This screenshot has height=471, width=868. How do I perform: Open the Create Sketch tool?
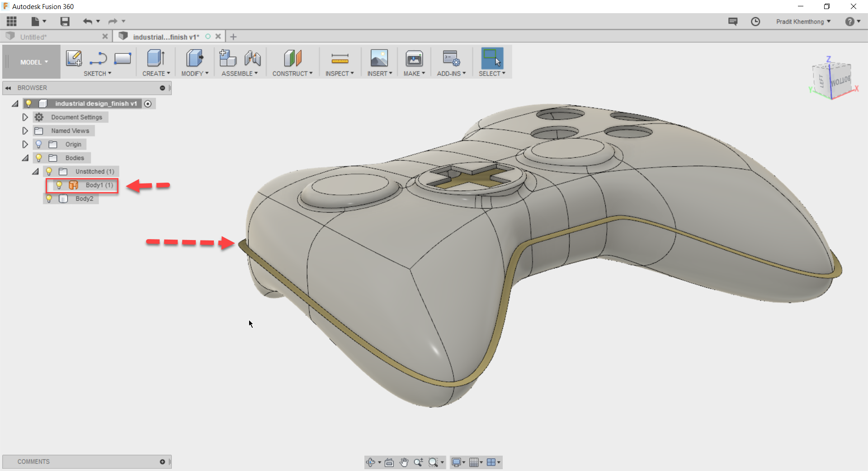74,59
